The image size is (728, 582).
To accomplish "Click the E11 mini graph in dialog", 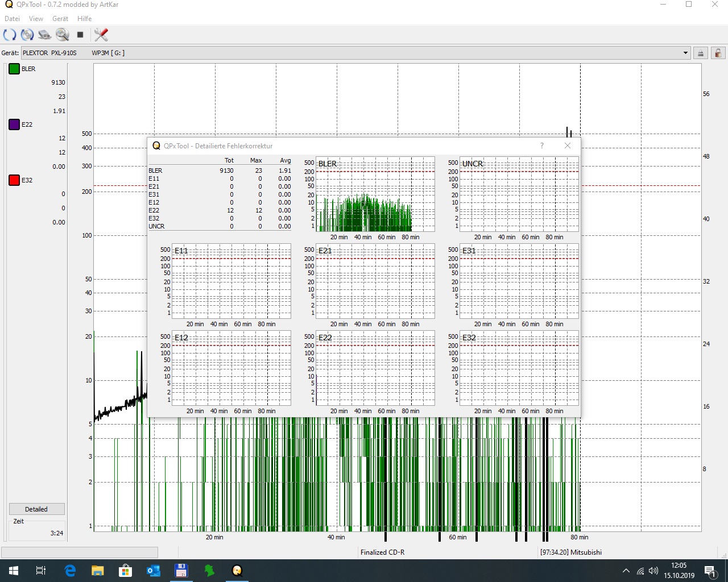I will pyautogui.click(x=231, y=281).
